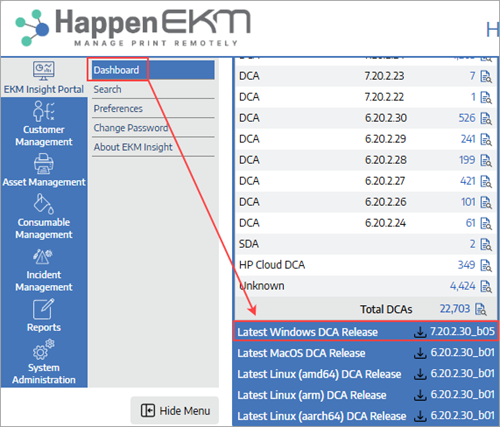The image size is (500, 427).
Task: Click count 4,424 for Unknown
Action: coord(463,286)
